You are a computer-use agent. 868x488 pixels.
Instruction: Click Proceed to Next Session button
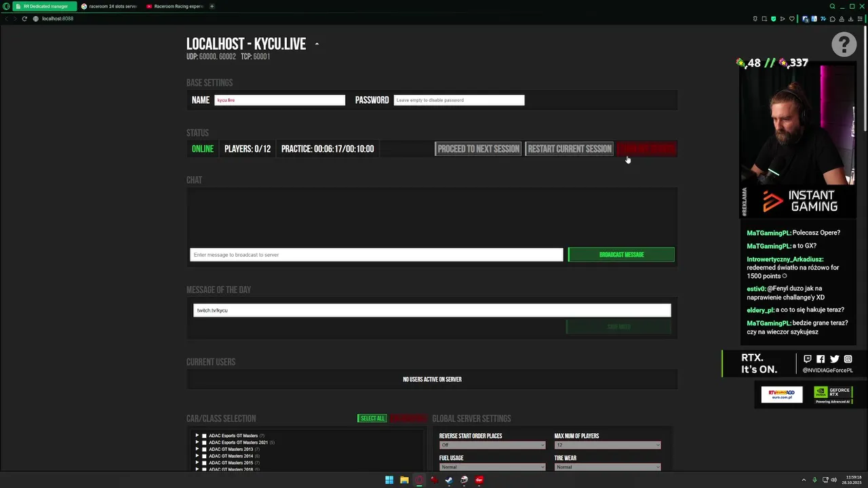[x=478, y=149]
